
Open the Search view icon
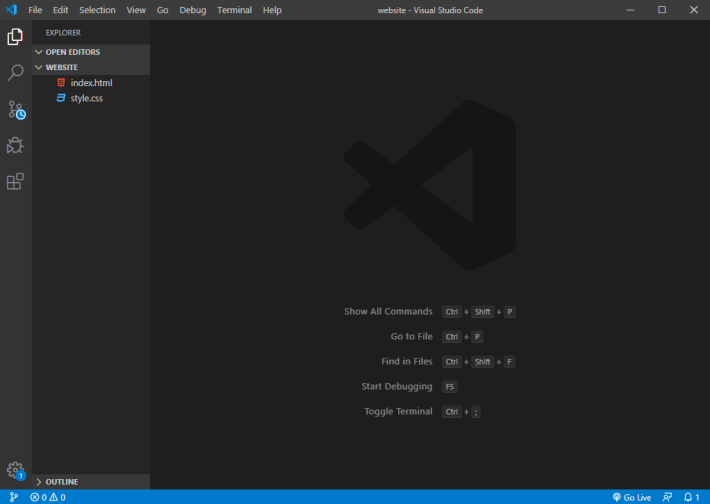point(15,72)
